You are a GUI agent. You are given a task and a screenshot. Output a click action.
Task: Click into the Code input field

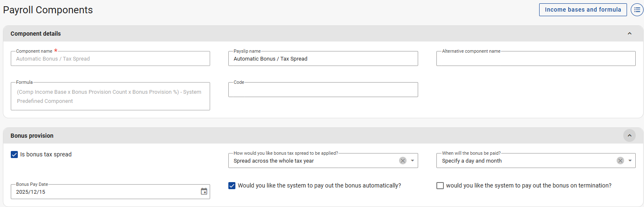[x=323, y=90]
